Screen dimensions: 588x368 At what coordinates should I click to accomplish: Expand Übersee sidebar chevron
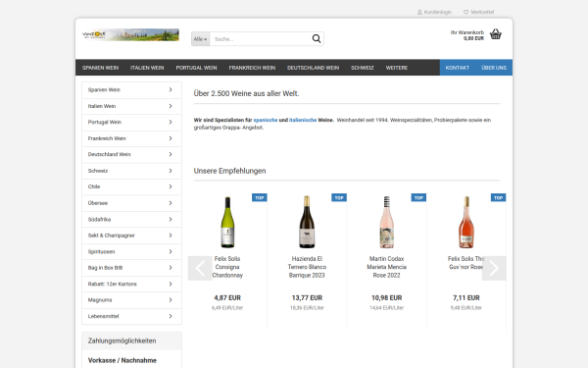[171, 203]
